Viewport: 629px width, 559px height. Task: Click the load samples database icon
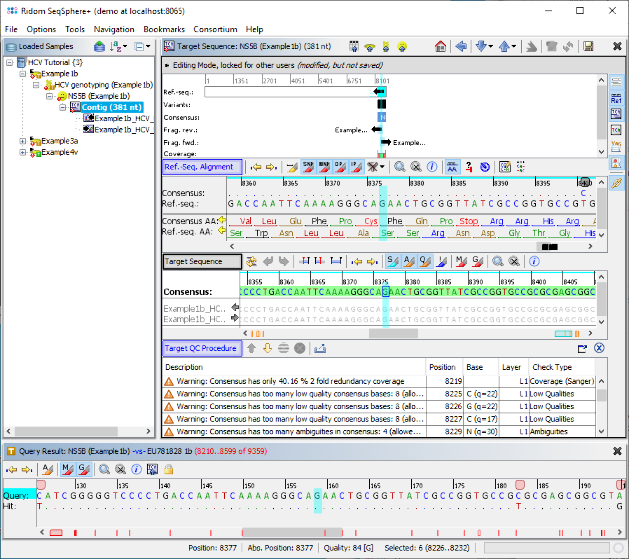point(100,47)
